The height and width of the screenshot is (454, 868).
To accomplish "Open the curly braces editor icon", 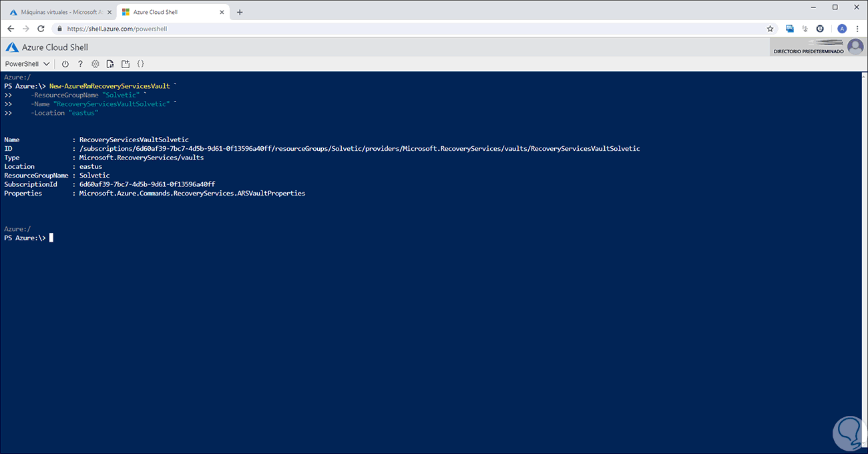I will click(x=141, y=64).
